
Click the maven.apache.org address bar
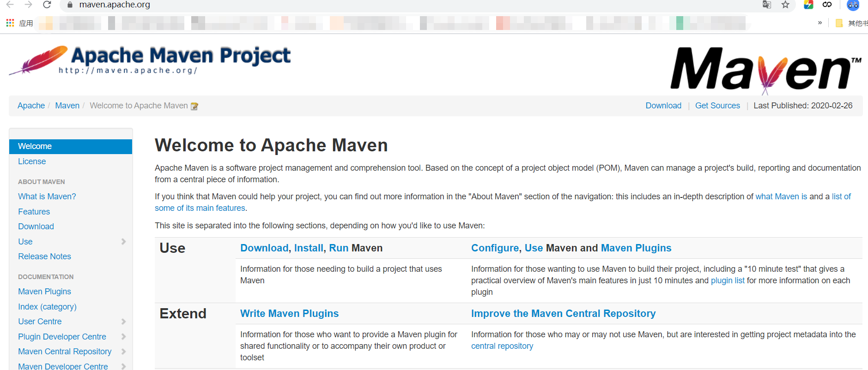pyautogui.click(x=115, y=5)
